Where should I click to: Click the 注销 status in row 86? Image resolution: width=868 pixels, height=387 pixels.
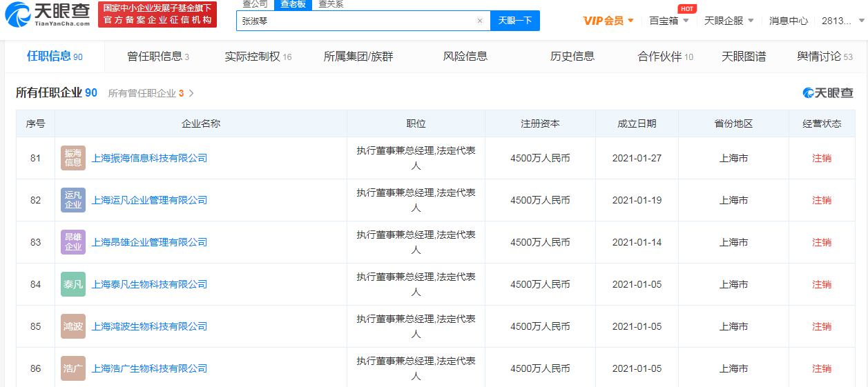click(822, 368)
